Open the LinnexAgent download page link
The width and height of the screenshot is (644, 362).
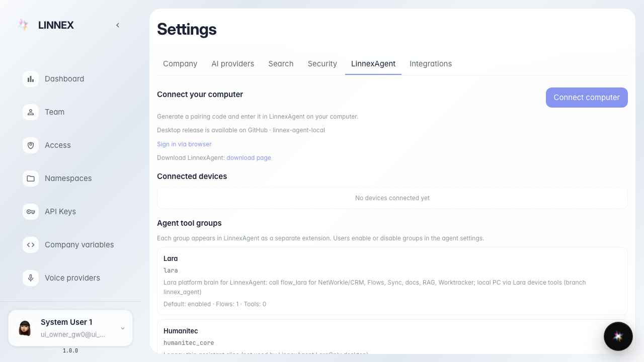[x=249, y=158]
